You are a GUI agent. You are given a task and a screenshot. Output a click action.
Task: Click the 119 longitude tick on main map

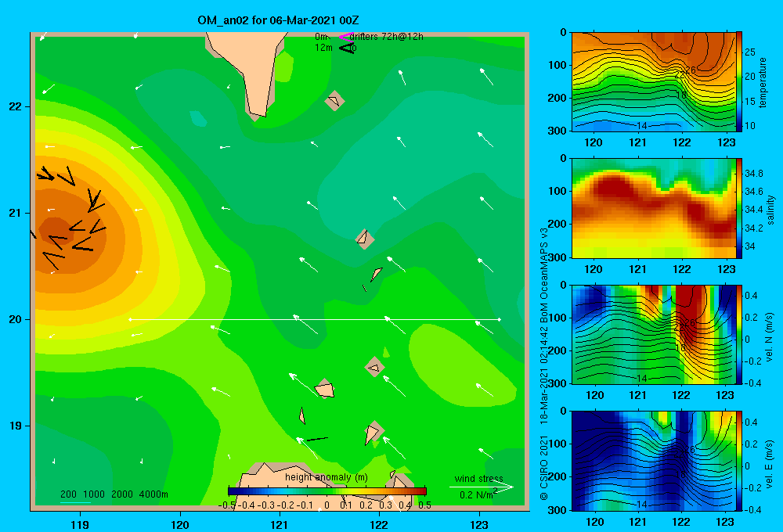pos(81,525)
